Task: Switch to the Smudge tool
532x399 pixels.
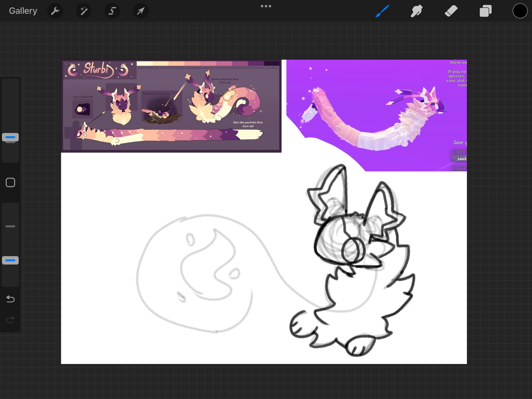Action: coord(417,11)
